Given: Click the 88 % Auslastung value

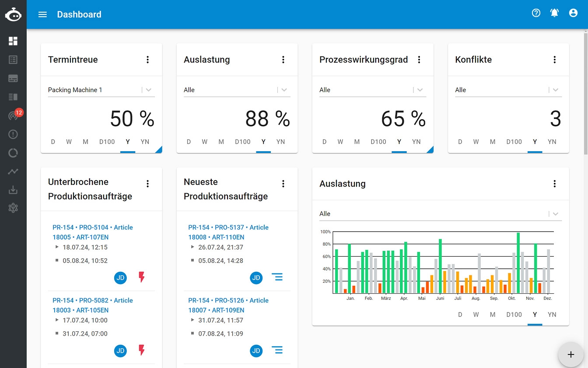Looking at the screenshot, I should (268, 118).
